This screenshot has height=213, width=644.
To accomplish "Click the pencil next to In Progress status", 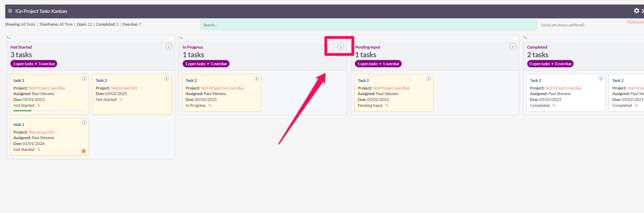I will (210, 105).
